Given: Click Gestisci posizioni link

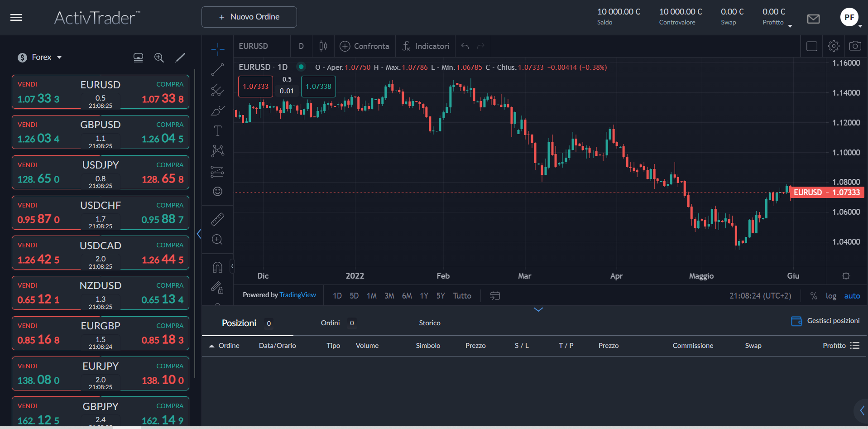Looking at the screenshot, I should [825, 321].
